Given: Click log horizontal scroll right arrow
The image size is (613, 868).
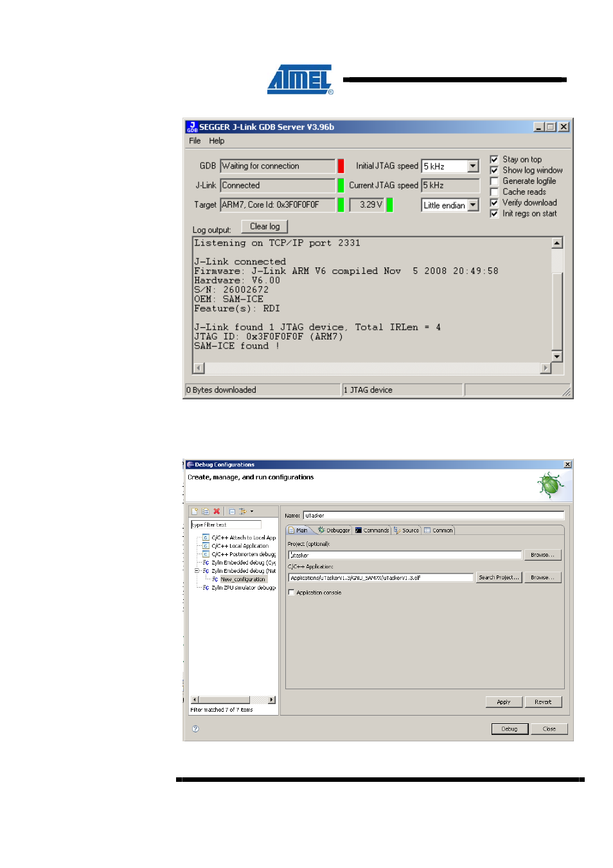Looking at the screenshot, I should (x=546, y=368).
